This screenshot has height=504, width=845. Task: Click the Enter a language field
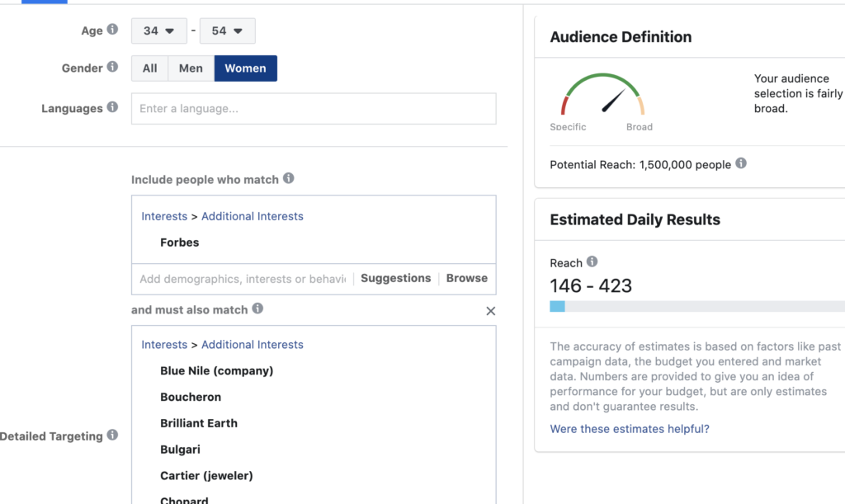coord(314,109)
